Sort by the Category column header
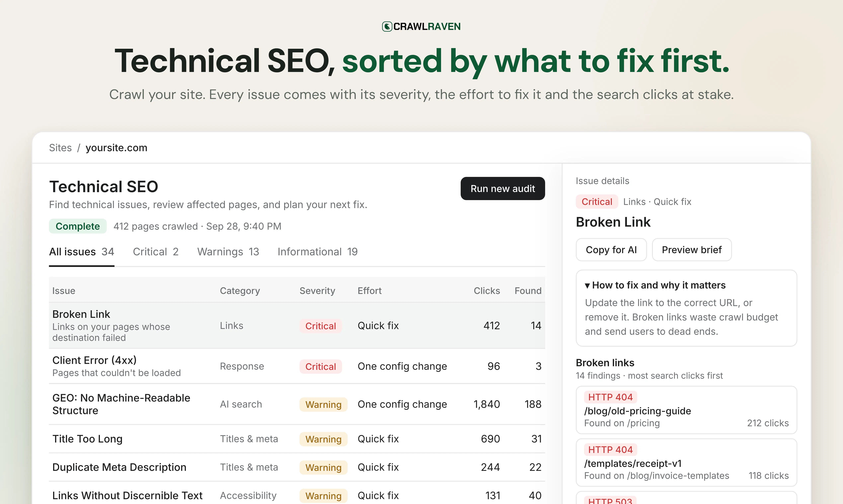Screen dimensions: 843x504 click(240, 291)
